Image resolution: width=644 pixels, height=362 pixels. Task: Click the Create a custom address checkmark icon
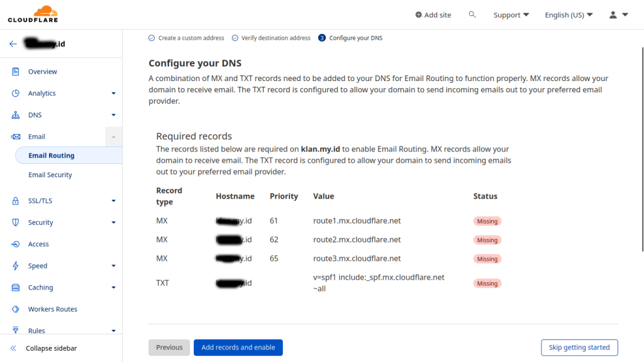152,38
